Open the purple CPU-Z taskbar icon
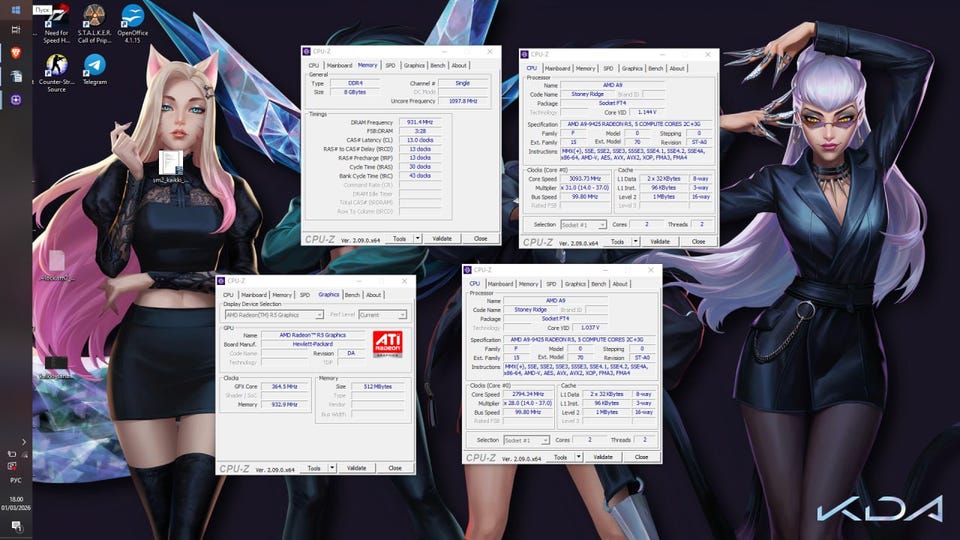This screenshot has height=540, width=960. [x=16, y=99]
